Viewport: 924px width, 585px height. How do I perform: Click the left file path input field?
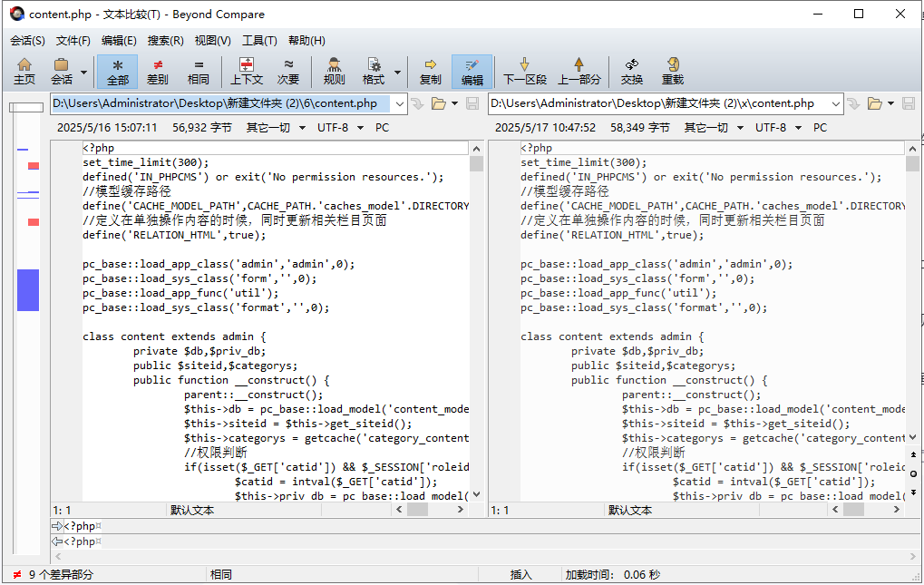point(221,103)
